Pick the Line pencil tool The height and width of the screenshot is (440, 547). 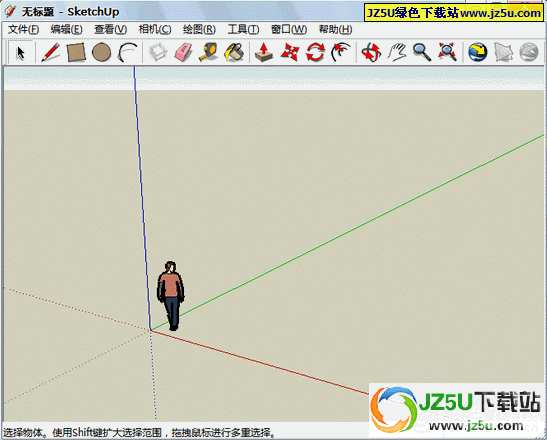[50, 52]
